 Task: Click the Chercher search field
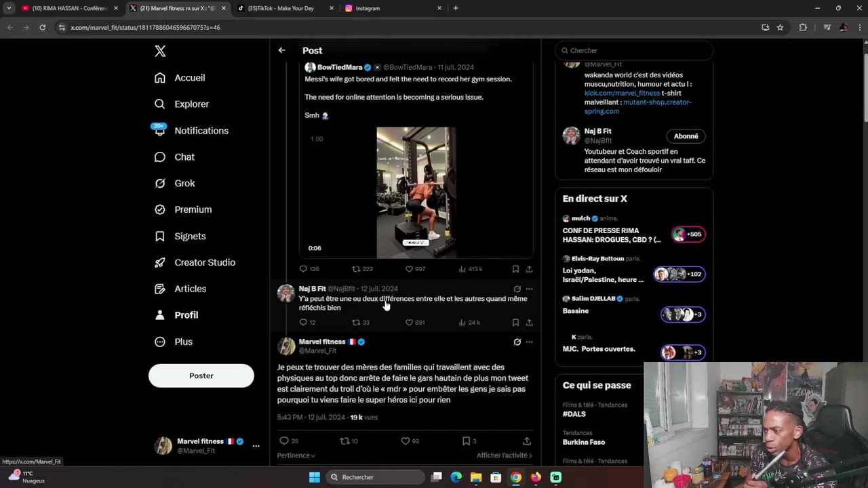coord(634,50)
